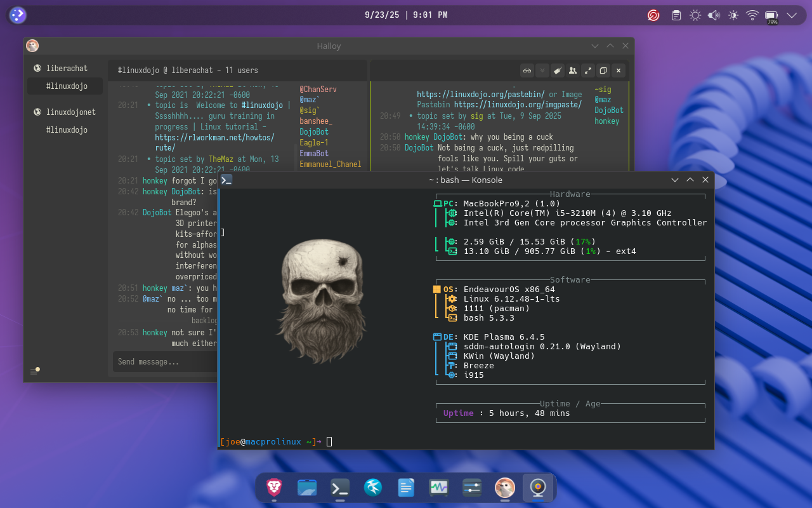Click the banshee_ nickname in the user list
Image resolution: width=812 pixels, height=508 pixels.
tap(316, 121)
